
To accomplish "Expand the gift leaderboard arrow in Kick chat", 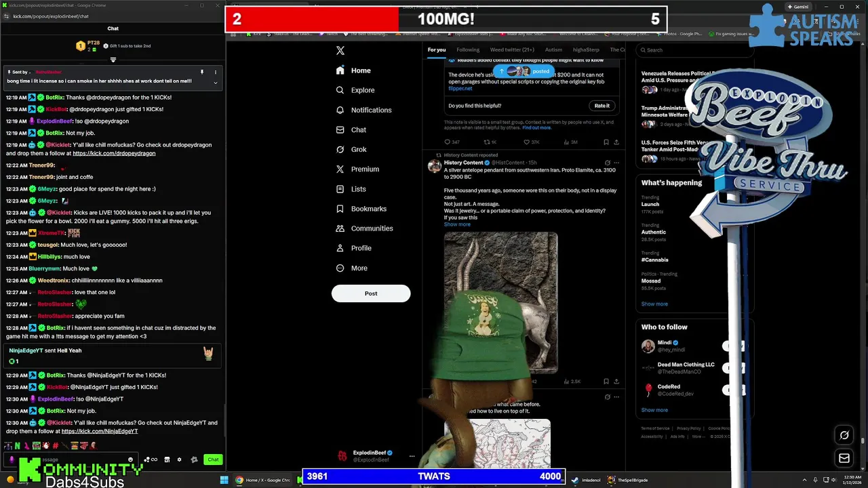I will tap(113, 60).
